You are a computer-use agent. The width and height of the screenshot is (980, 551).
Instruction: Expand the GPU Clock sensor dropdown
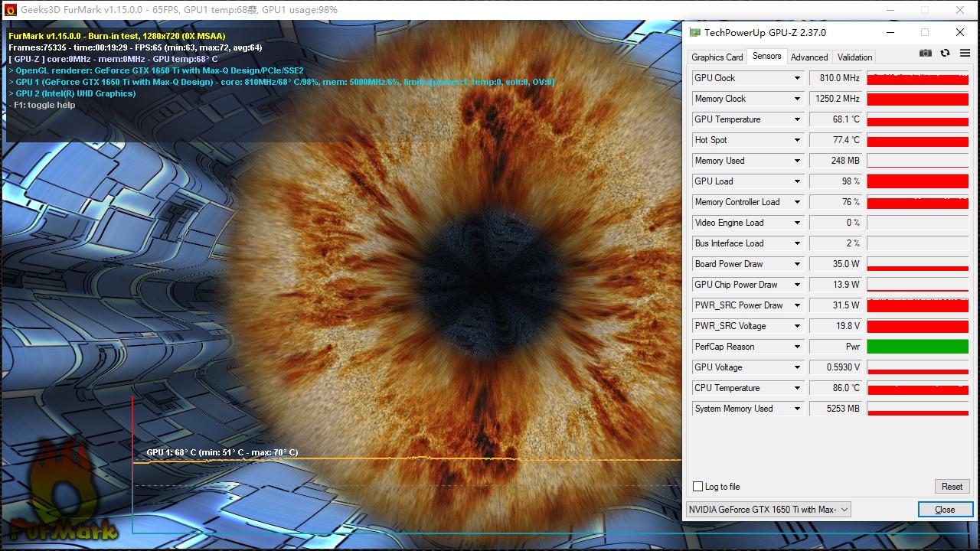click(x=797, y=78)
